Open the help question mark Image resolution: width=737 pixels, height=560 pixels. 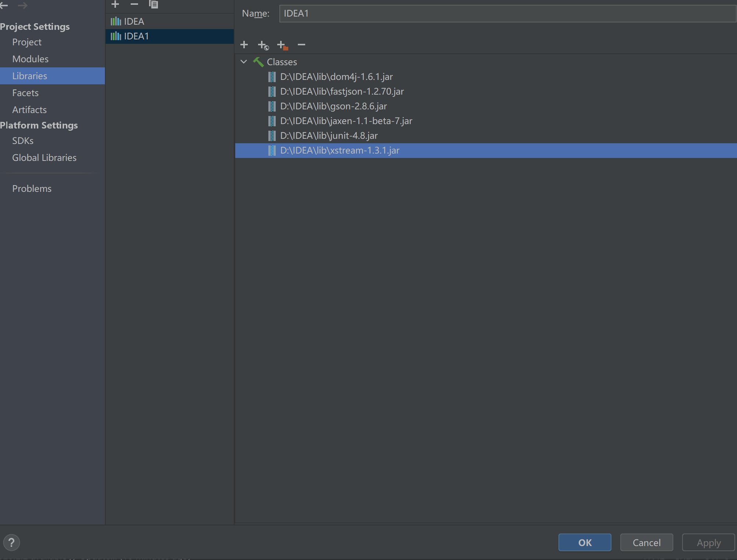pos(11,542)
